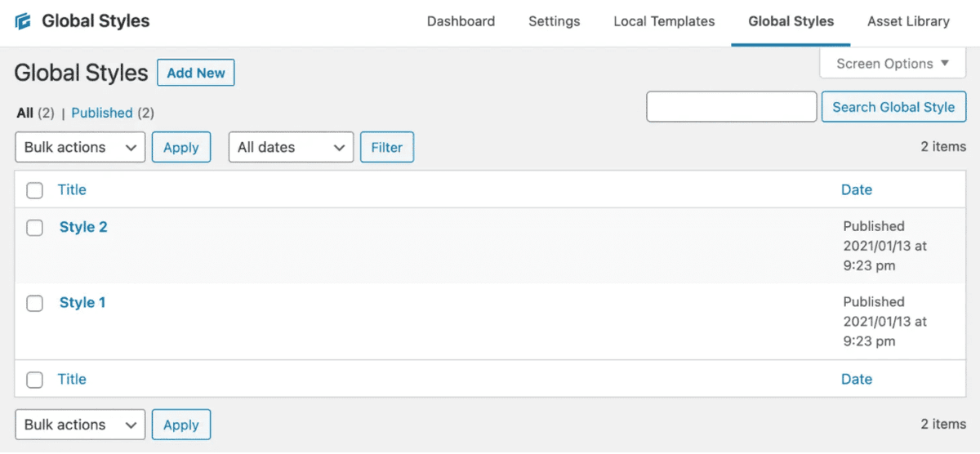Click the Filter button

tap(386, 148)
